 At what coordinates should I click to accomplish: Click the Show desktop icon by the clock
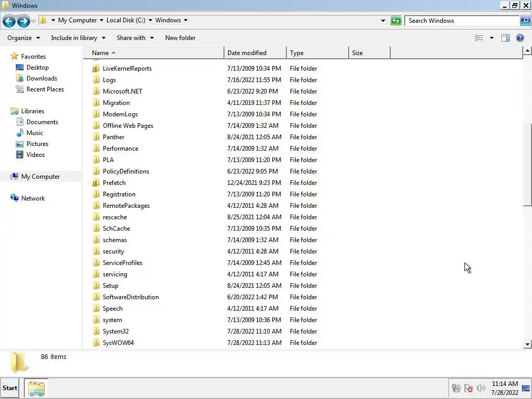[x=526, y=389]
